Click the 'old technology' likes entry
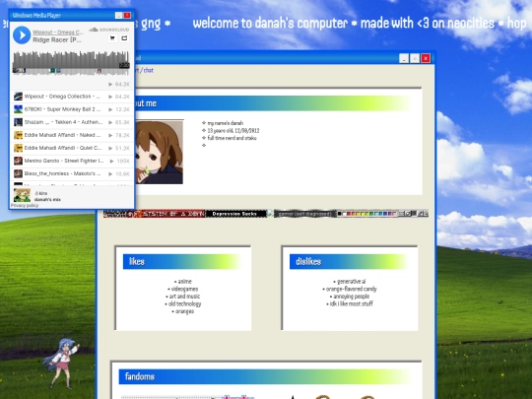Image resolution: width=532 pixels, height=399 pixels. (x=183, y=303)
